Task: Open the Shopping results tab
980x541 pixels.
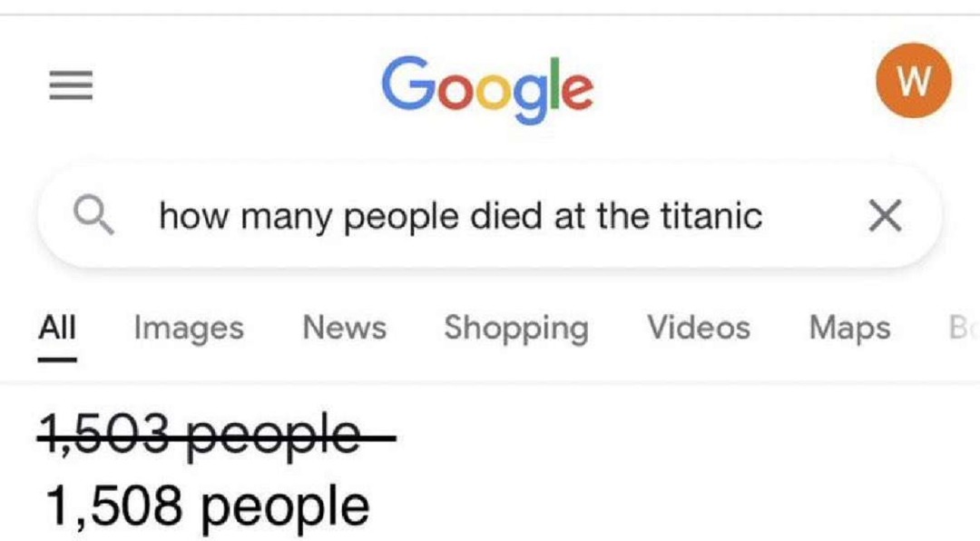Action: point(515,327)
